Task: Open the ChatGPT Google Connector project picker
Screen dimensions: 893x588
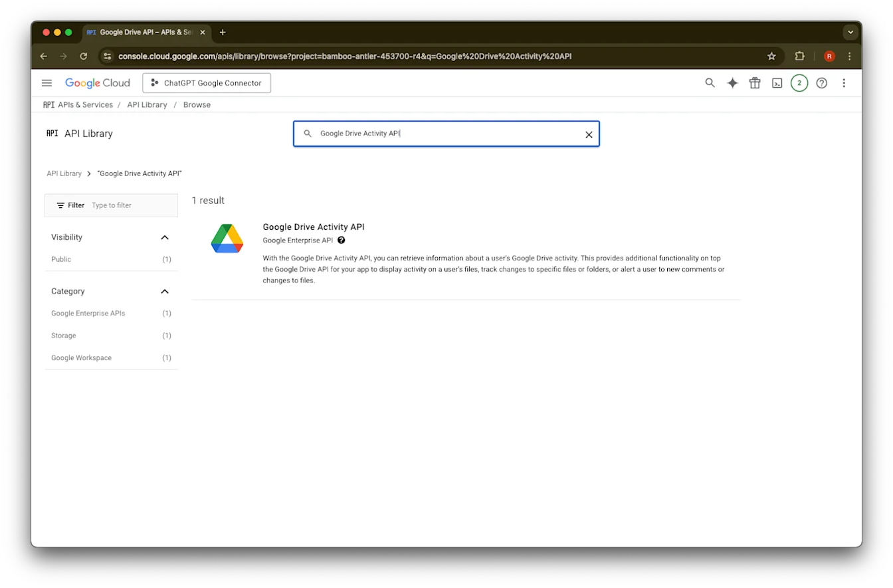Action: coord(207,83)
